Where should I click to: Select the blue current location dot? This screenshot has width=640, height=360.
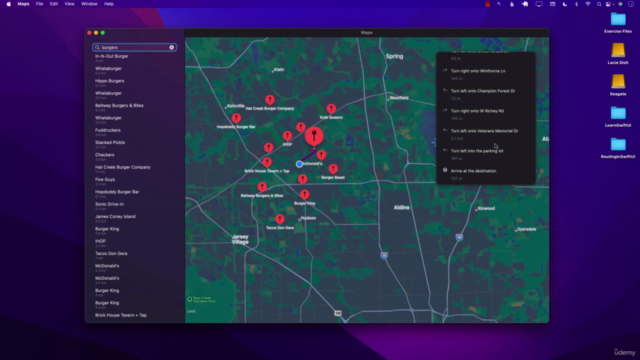[299, 164]
